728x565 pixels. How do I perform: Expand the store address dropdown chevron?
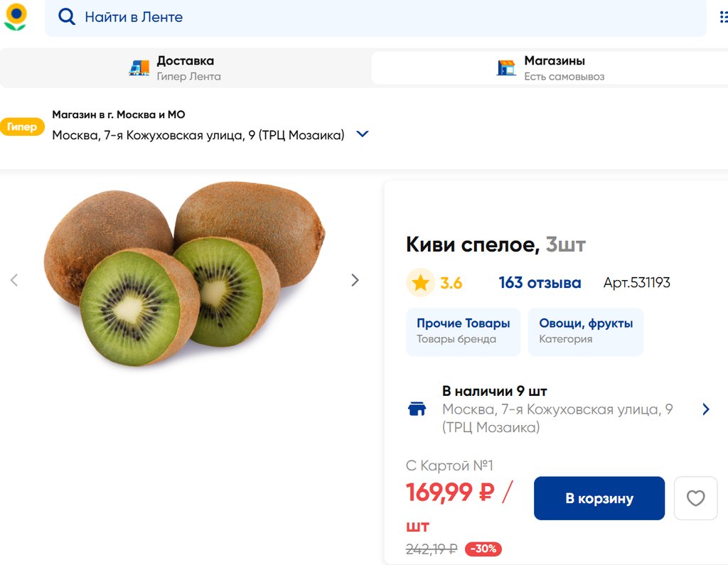363,134
